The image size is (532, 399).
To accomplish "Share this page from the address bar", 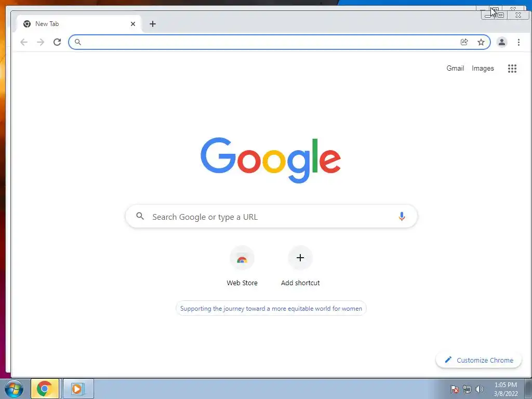I will 464,42.
